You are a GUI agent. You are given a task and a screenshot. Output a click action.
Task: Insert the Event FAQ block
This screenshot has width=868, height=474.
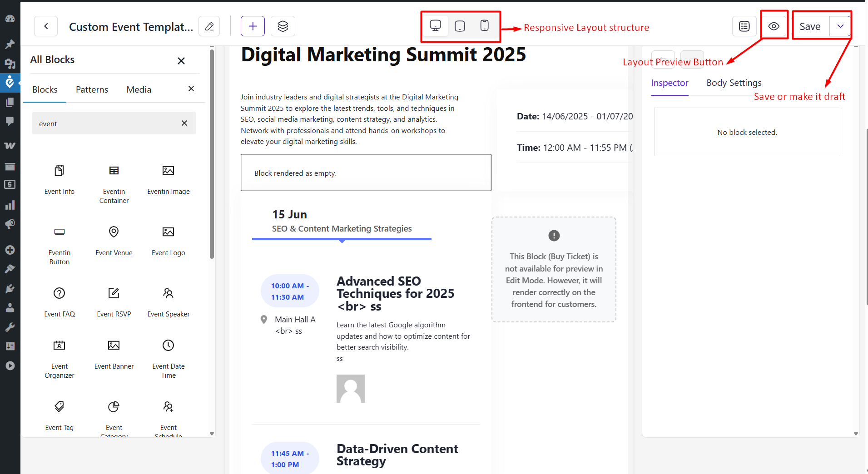[x=59, y=300]
